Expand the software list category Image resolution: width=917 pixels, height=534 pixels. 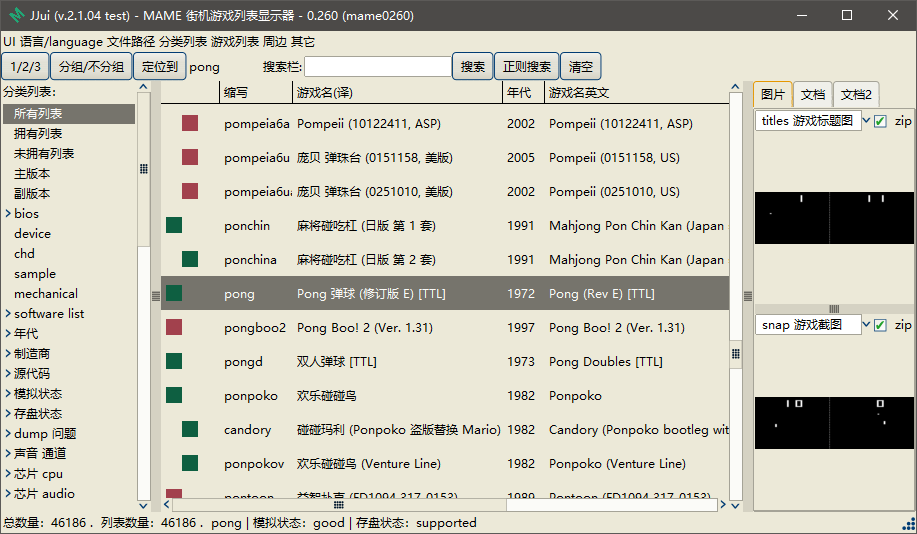pos(8,313)
